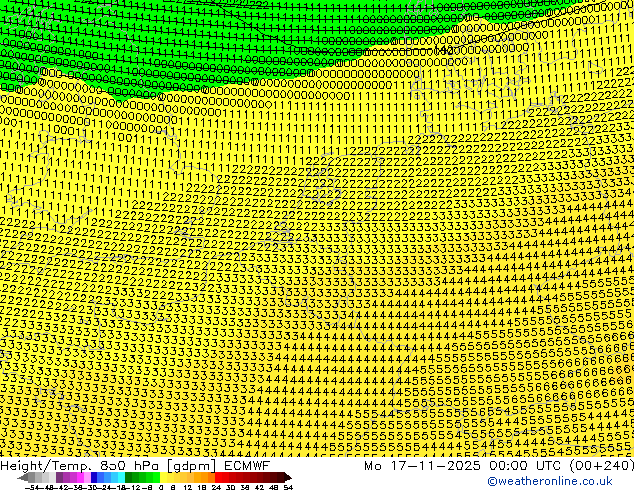Click the cyan legend swatch near -18
The height and width of the screenshot is (490, 634).
(x=121, y=477)
